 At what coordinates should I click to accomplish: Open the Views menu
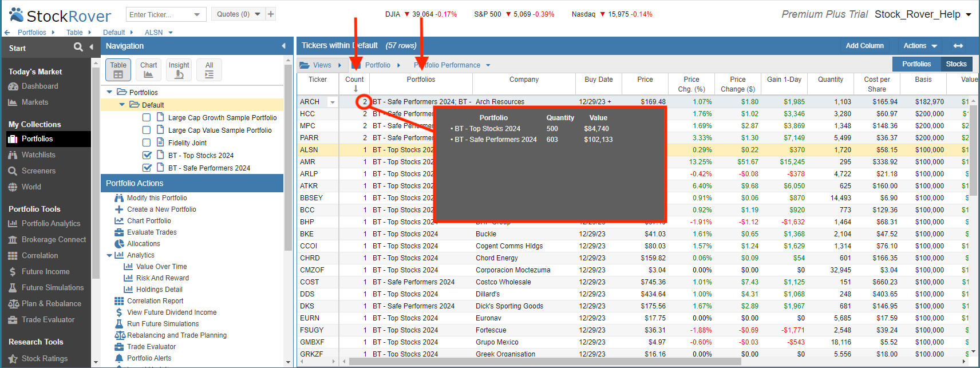pos(321,65)
